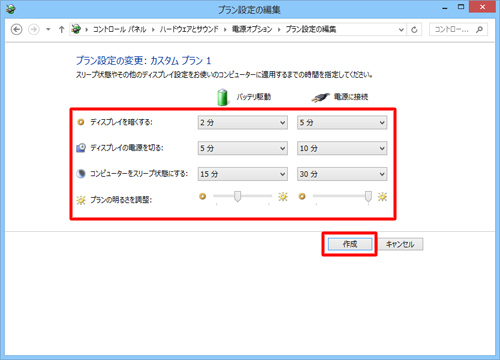500x360 pixels.
Task: Click the power plug icon
Action: click(x=321, y=97)
